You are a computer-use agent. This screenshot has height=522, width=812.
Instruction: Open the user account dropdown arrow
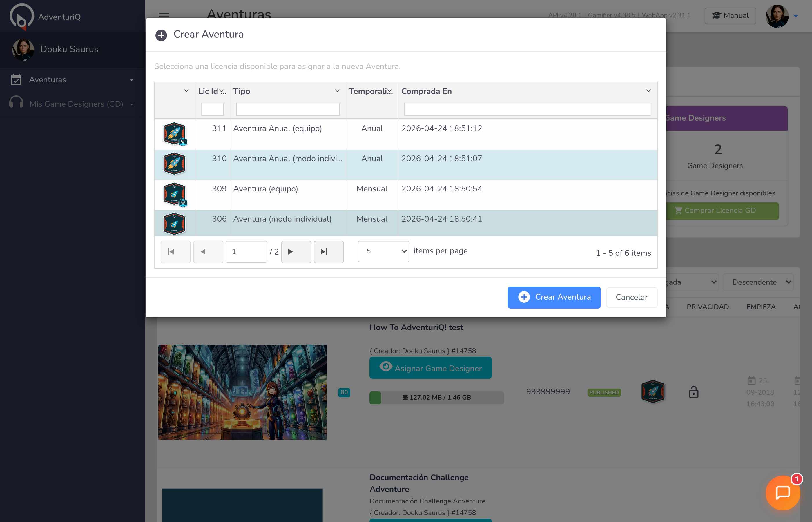[x=795, y=16]
